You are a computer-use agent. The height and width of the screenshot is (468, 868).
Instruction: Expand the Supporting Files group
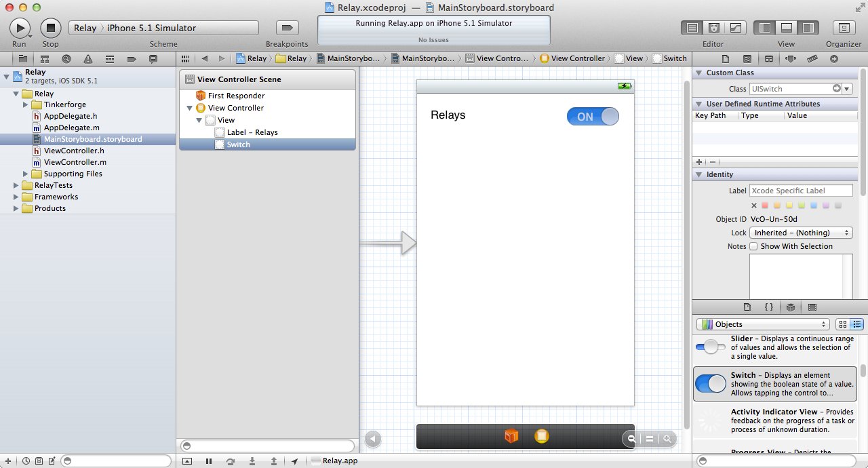click(x=26, y=174)
